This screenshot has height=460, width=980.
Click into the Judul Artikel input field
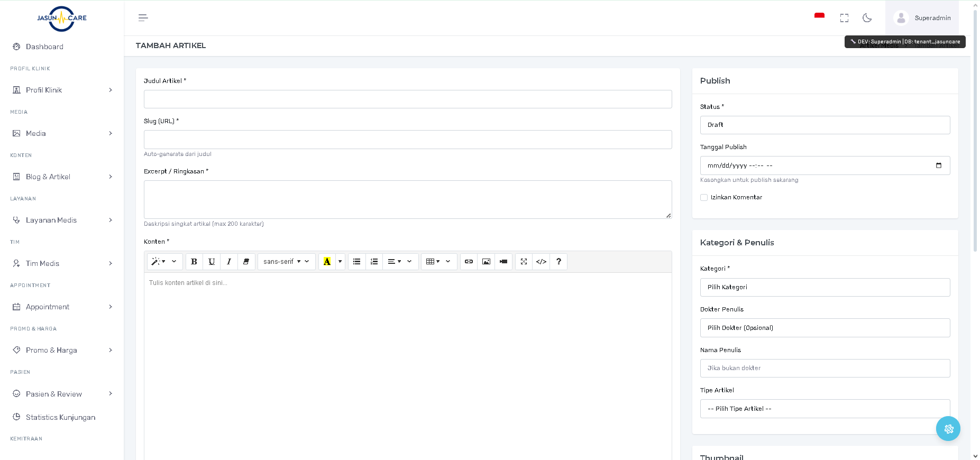407,99
